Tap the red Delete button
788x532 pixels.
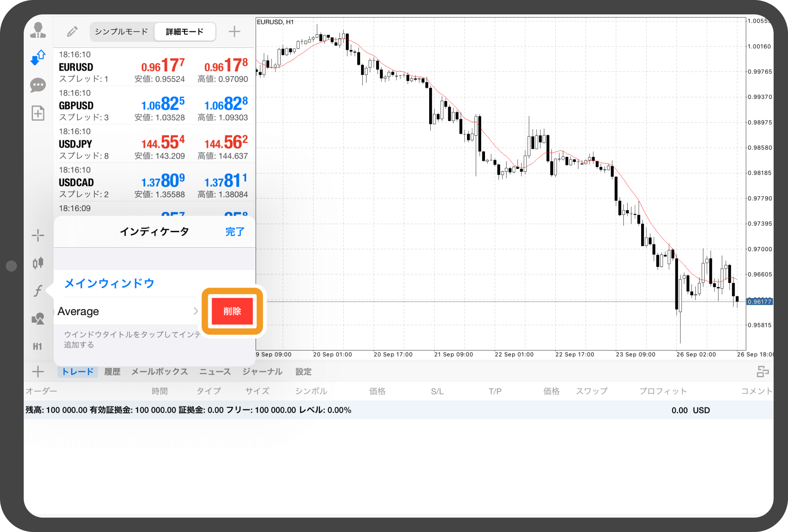(x=232, y=311)
